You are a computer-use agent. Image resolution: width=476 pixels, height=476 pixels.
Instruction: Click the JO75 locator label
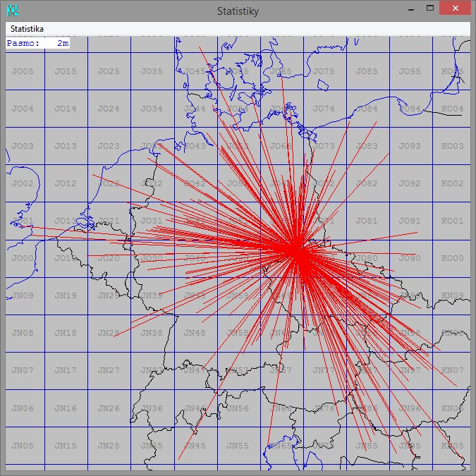324,71
